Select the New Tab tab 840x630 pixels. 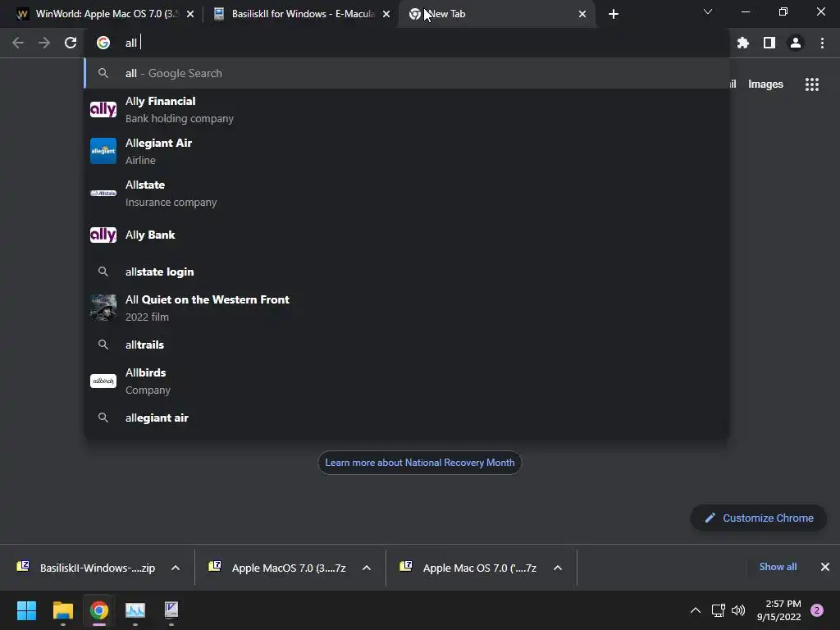tap(496, 14)
